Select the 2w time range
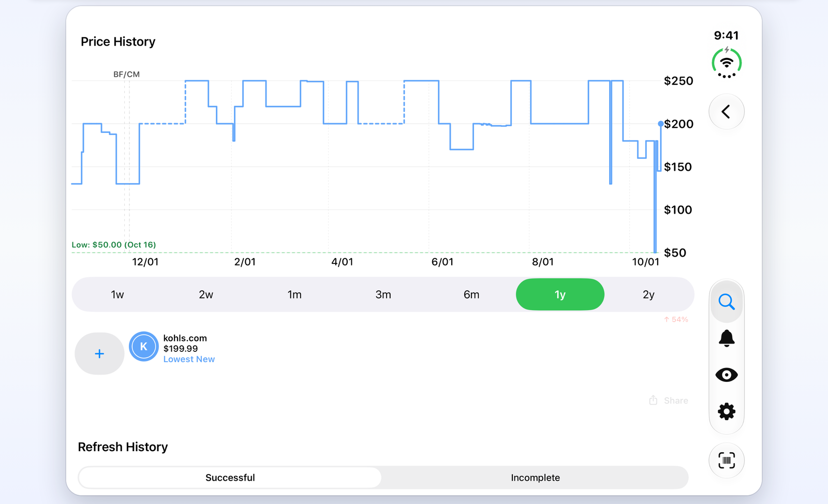The image size is (828, 504). click(206, 294)
